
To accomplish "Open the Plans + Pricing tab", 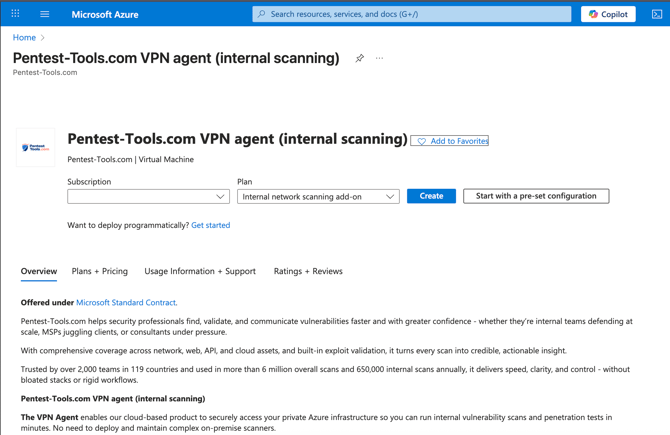I will click(x=100, y=271).
